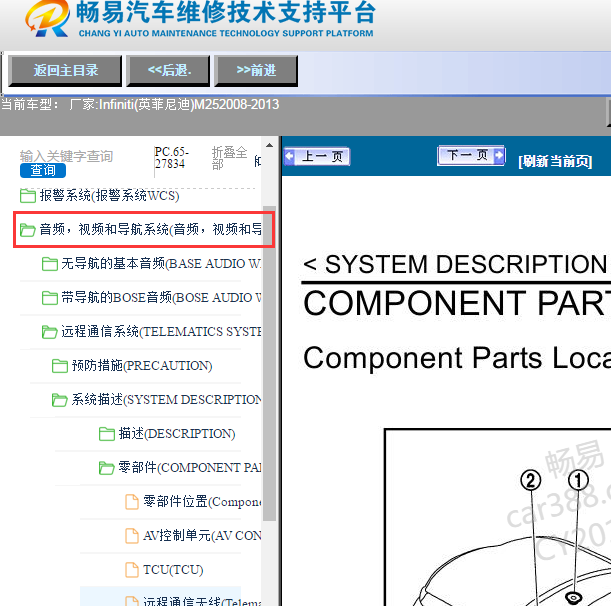This screenshot has height=606, width=611.
Task: Expand folder icon of 预防措施 PRECAUTION
Action: (60, 366)
